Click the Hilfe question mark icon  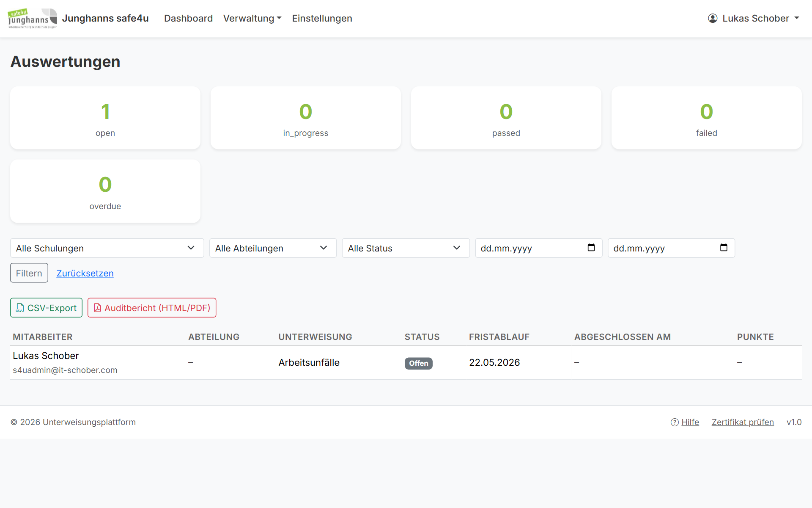(675, 422)
